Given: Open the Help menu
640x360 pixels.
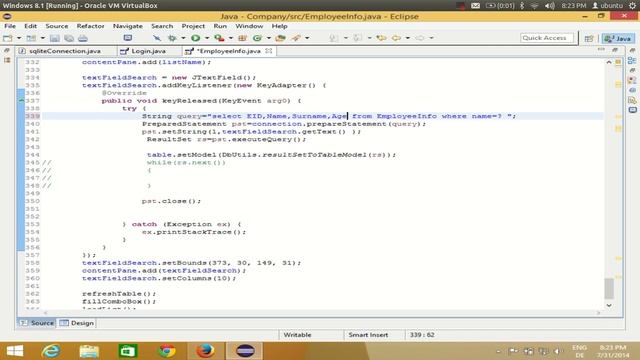Looking at the screenshot, I should pos(280,26).
